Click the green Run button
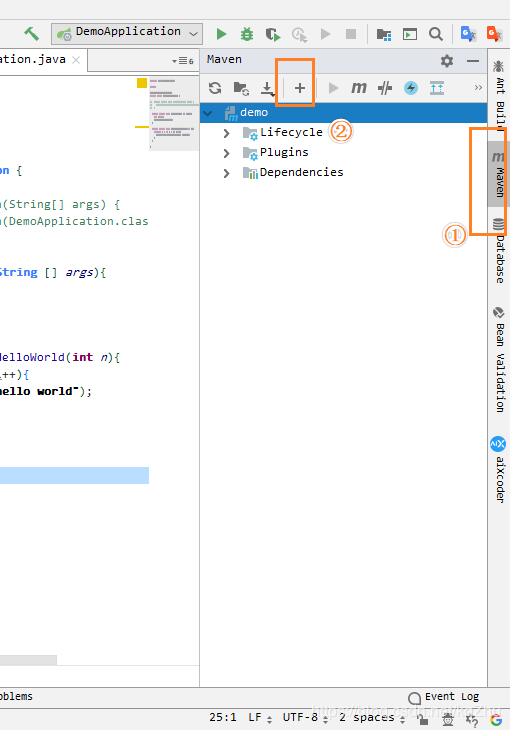The width and height of the screenshot is (515, 736). [221, 34]
